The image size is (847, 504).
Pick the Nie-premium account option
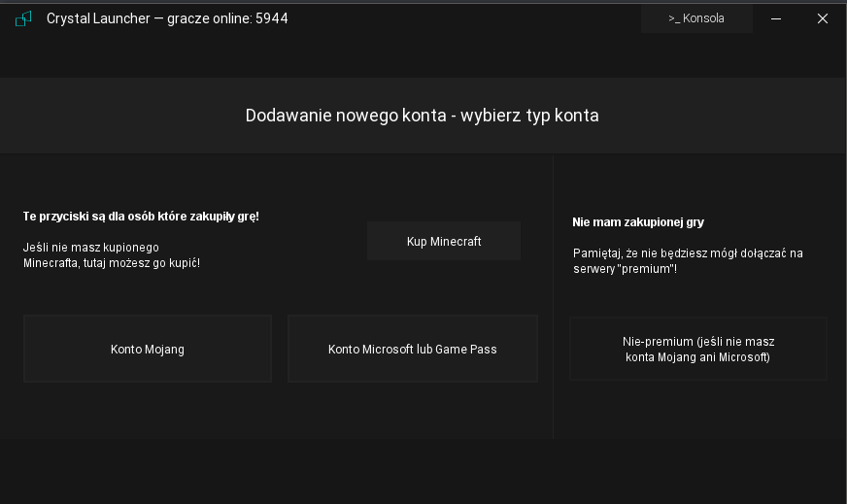point(697,349)
